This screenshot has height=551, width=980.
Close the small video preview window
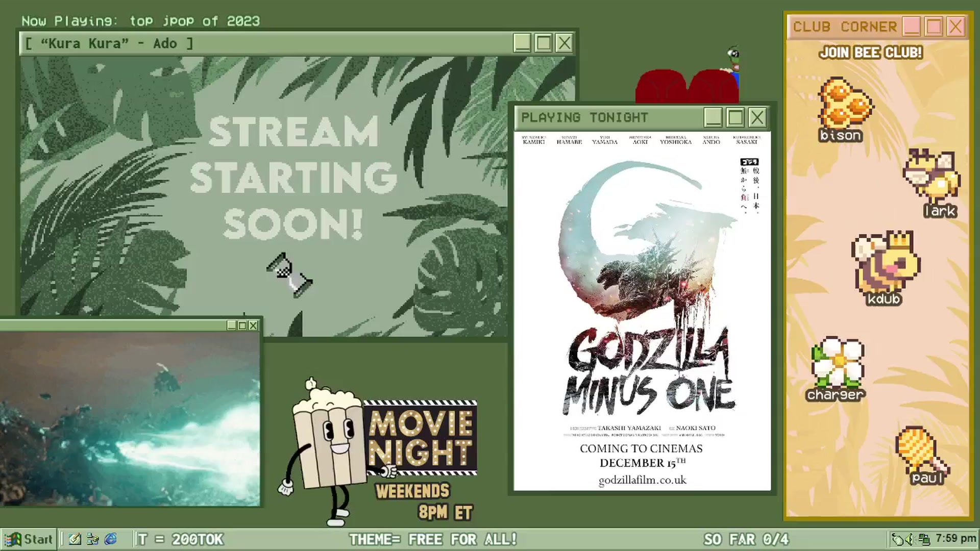point(253,325)
